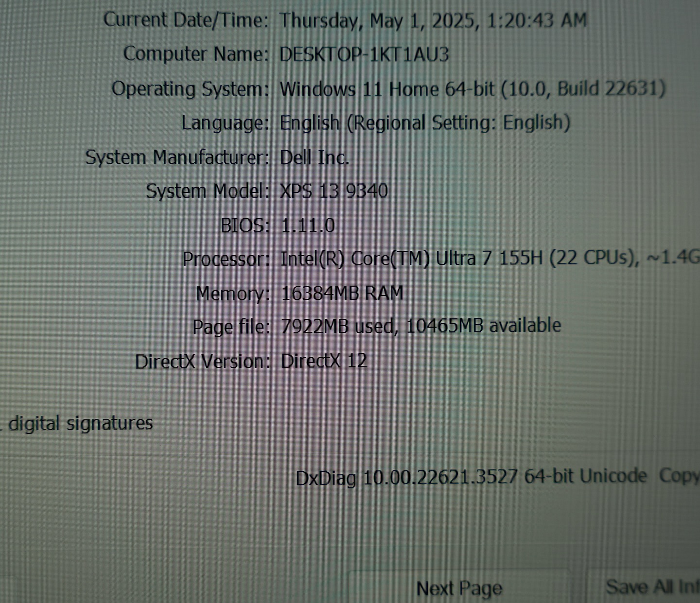
Task: Click the Next Page button
Action: [x=459, y=588]
